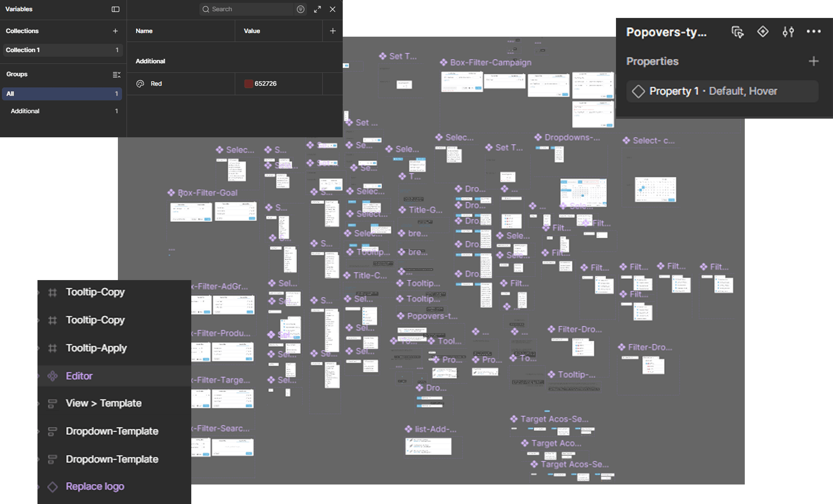
Task: Select Collection 1 in Collections list
Action: [62, 50]
